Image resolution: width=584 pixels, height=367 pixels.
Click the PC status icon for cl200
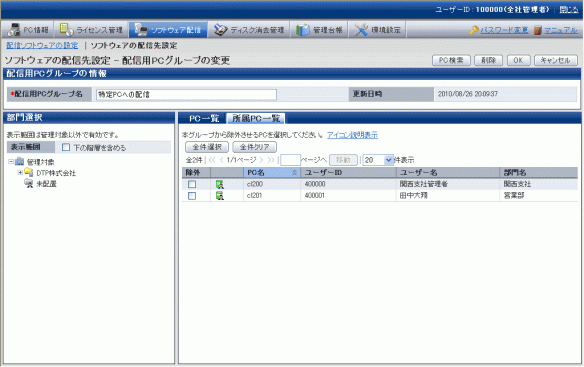coord(220,184)
